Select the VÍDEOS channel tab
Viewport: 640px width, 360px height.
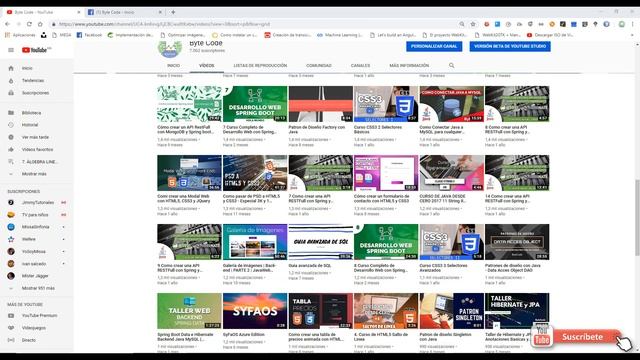pyautogui.click(x=207, y=65)
